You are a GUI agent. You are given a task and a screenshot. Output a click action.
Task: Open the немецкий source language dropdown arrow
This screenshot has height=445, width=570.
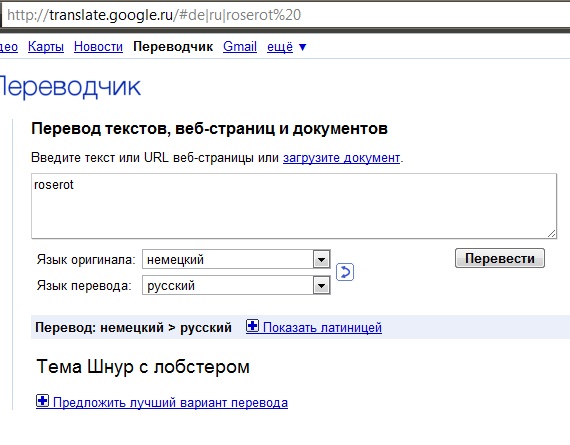click(x=321, y=259)
